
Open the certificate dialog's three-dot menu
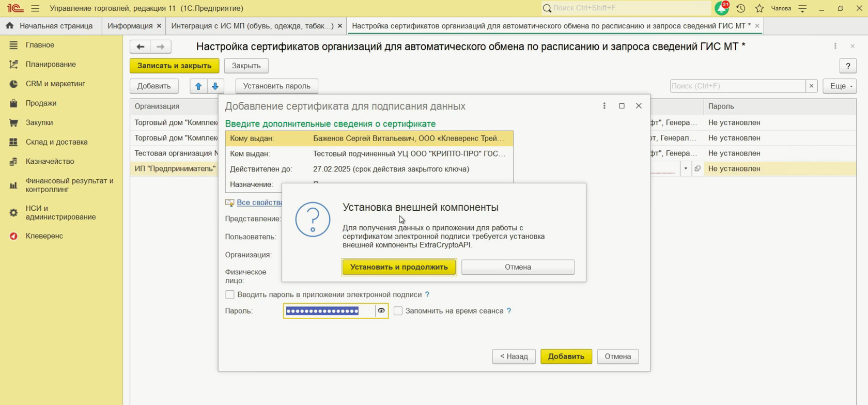(605, 106)
